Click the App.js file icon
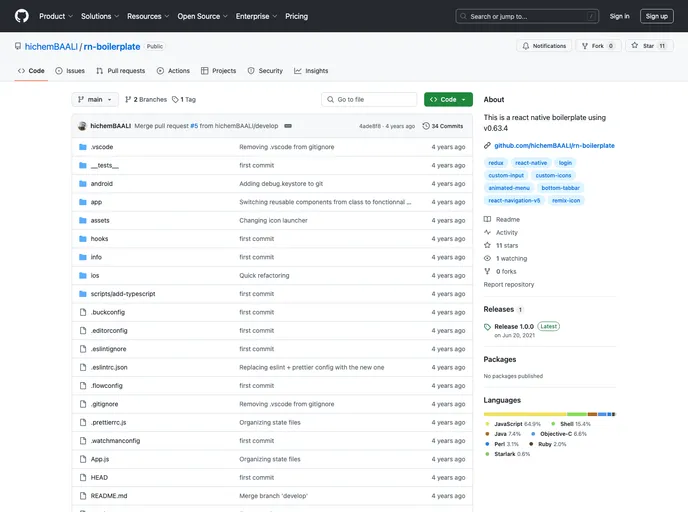Image resolution: width=688 pixels, height=512 pixels. [82, 459]
